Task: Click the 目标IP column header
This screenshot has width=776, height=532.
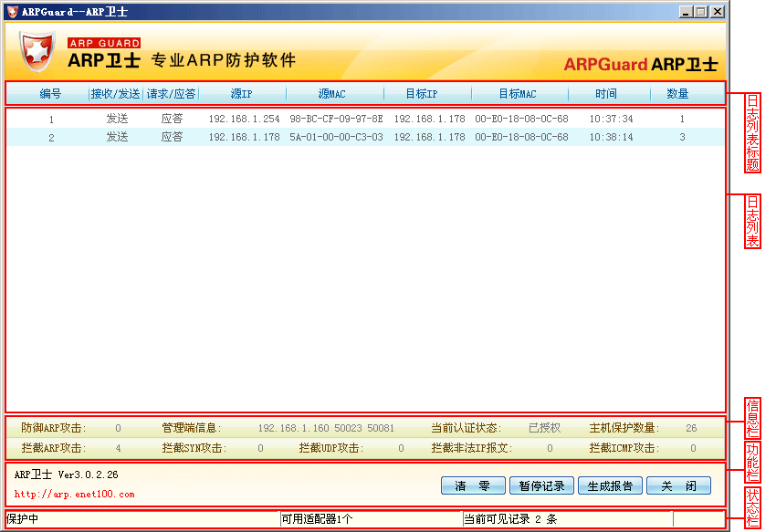Action: (422, 93)
